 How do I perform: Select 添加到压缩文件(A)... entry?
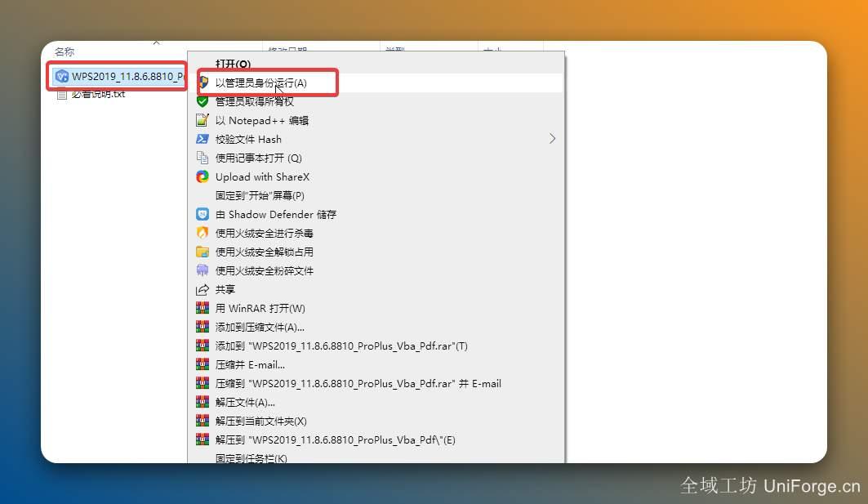point(260,328)
